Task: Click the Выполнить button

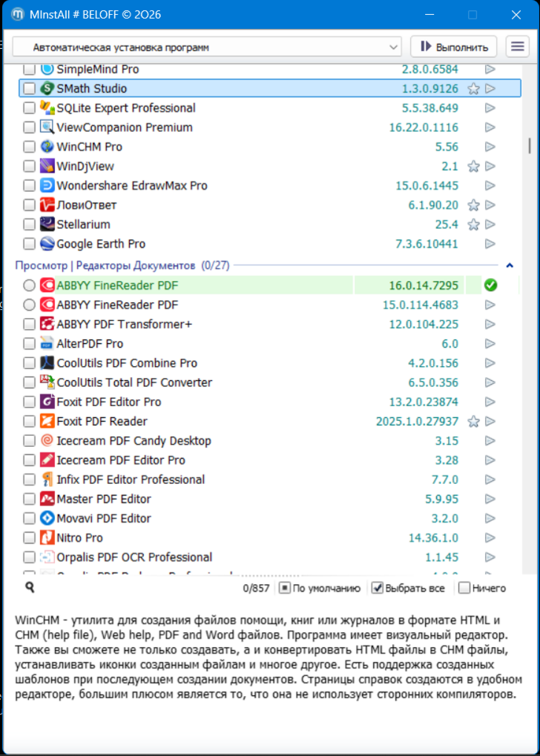Action: point(454,47)
